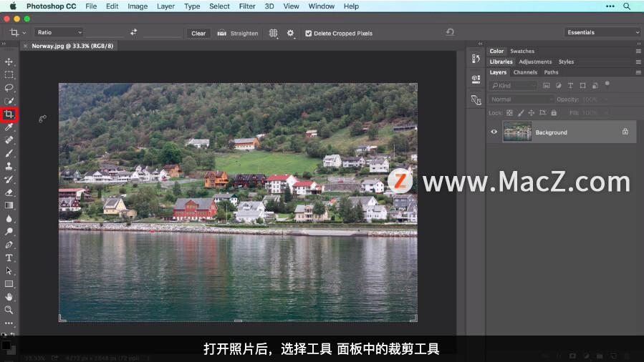Open the Window menu

322,6
